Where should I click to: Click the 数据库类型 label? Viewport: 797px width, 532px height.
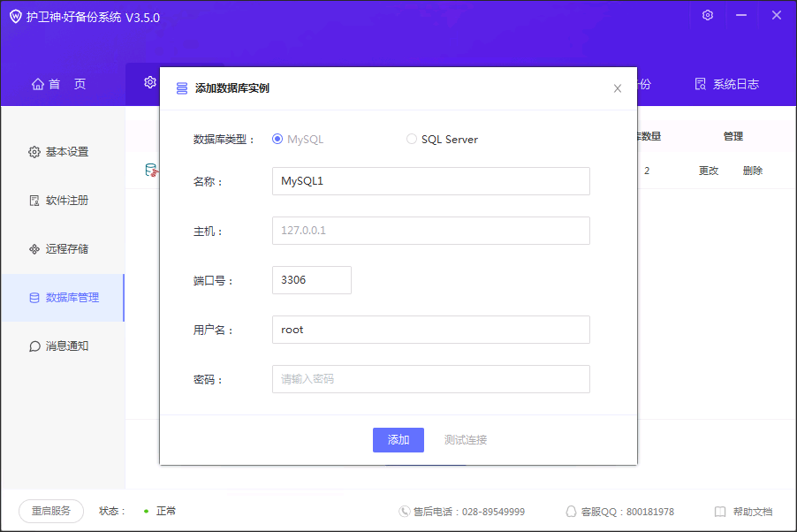(x=224, y=140)
